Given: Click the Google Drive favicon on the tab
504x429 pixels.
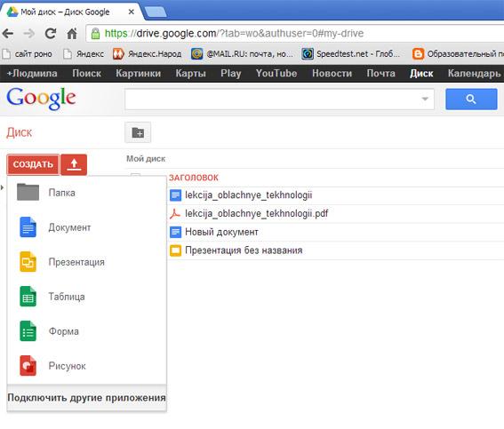Looking at the screenshot, I should coord(12,12).
